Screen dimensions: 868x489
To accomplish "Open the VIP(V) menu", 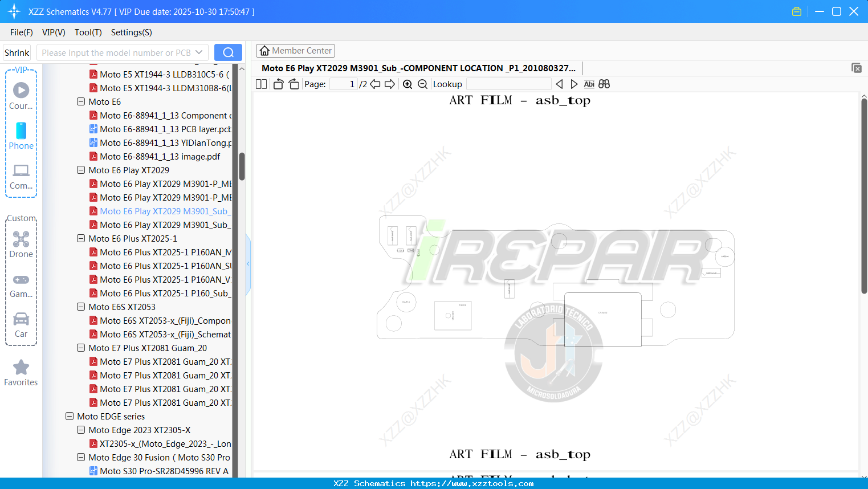I will point(53,32).
